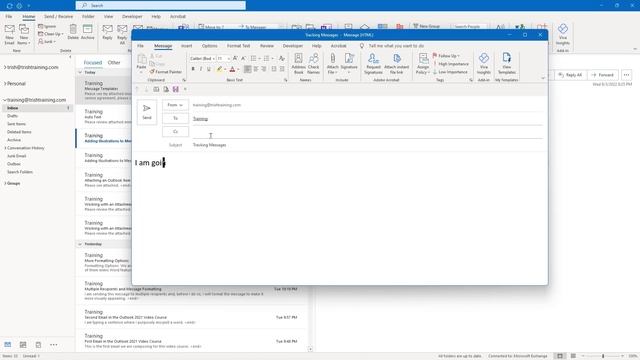
Task: Apply the red font color
Action: tap(232, 69)
